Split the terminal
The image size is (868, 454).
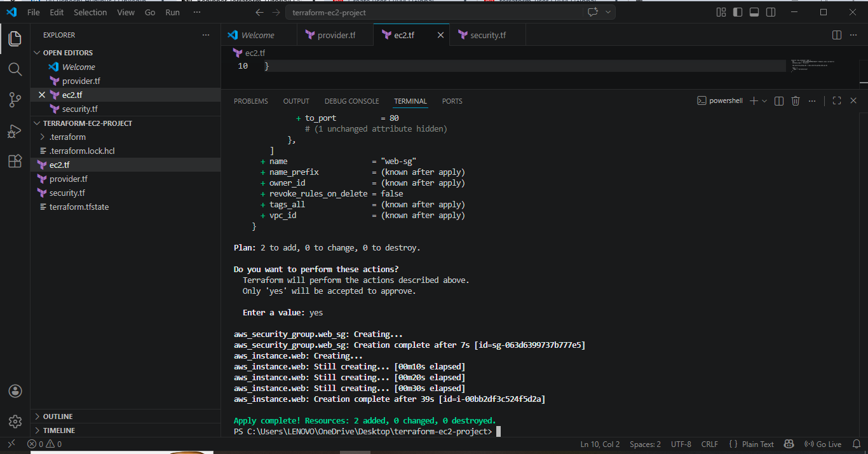coord(778,100)
